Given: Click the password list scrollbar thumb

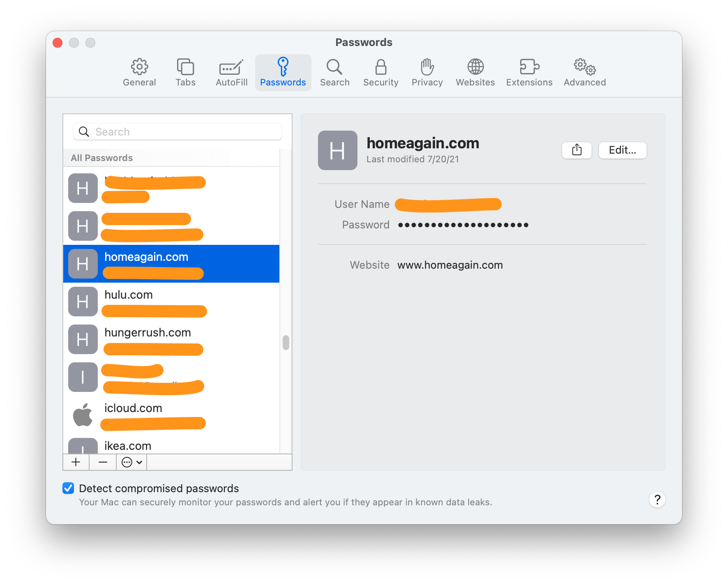Looking at the screenshot, I should [286, 343].
